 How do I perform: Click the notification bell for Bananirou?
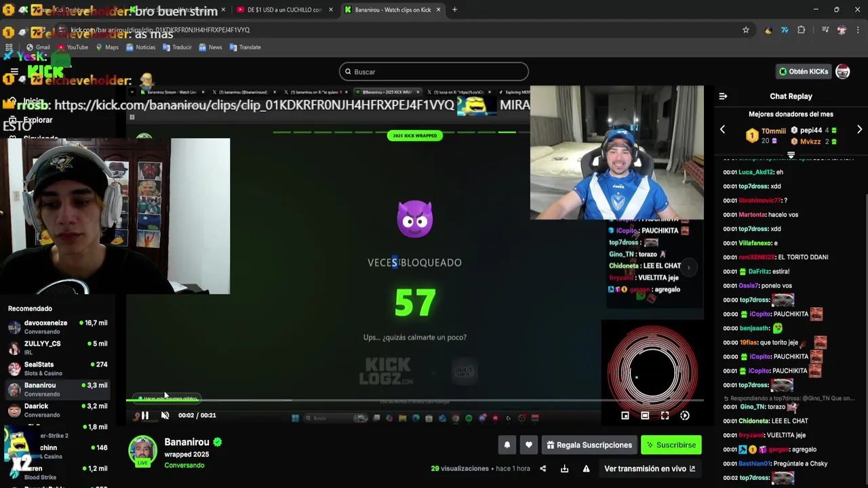(x=507, y=445)
